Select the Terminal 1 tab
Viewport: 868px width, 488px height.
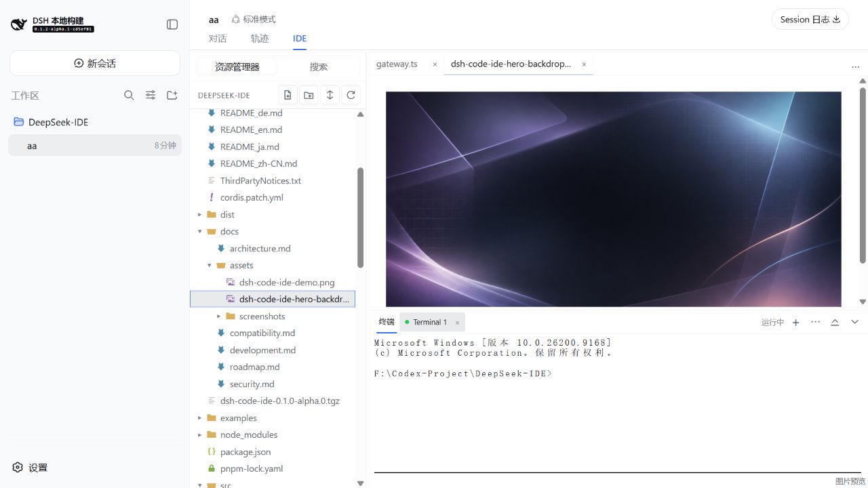click(430, 323)
